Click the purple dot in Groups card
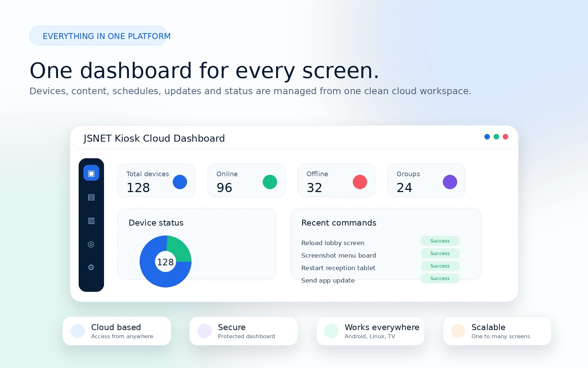588x368 pixels. tap(450, 182)
